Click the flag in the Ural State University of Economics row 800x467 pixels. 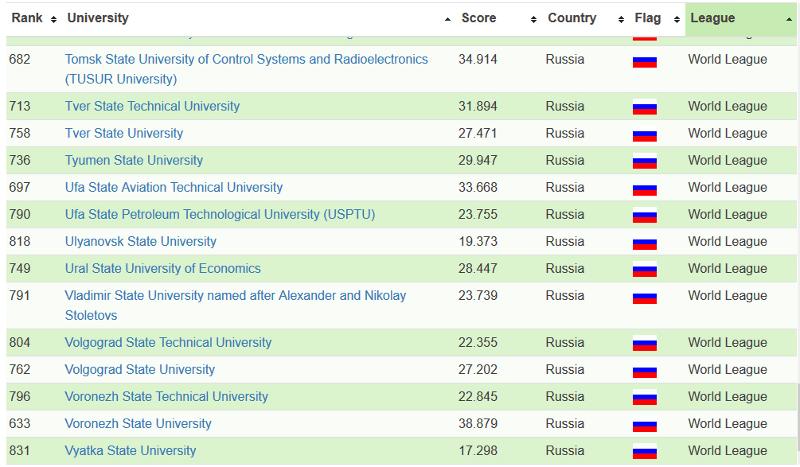pos(644,270)
